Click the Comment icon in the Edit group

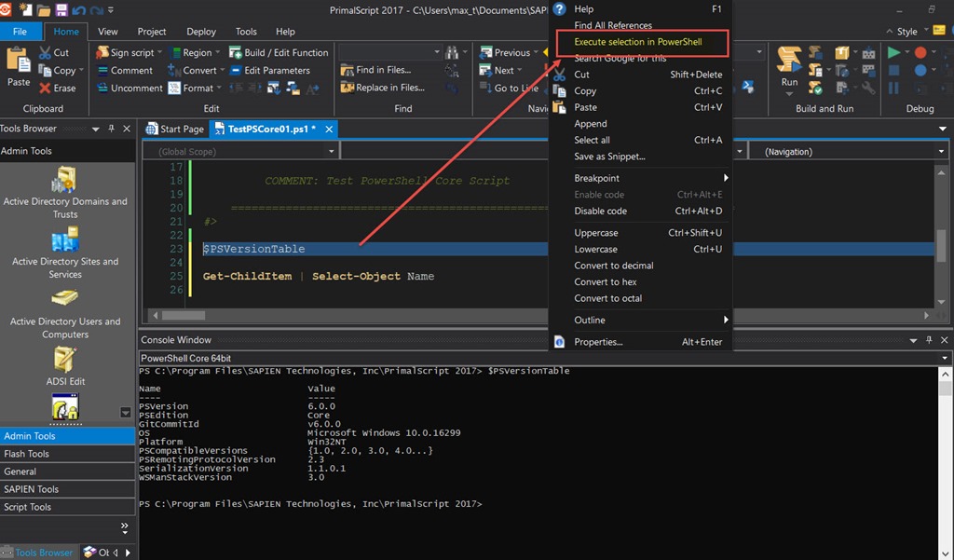pyautogui.click(x=102, y=71)
